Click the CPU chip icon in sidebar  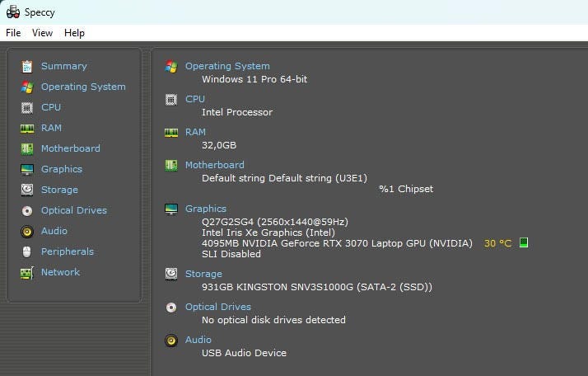(27, 107)
